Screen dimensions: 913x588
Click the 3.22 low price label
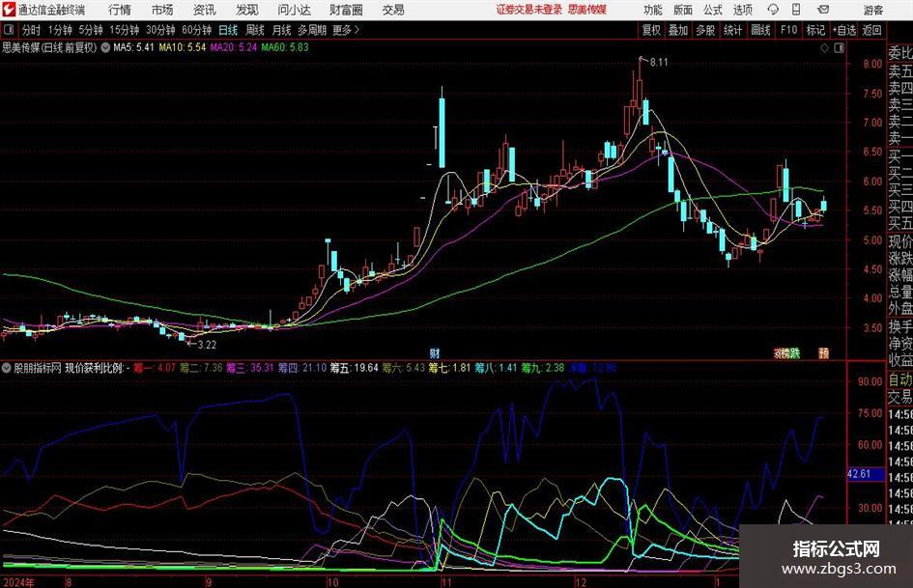207,345
